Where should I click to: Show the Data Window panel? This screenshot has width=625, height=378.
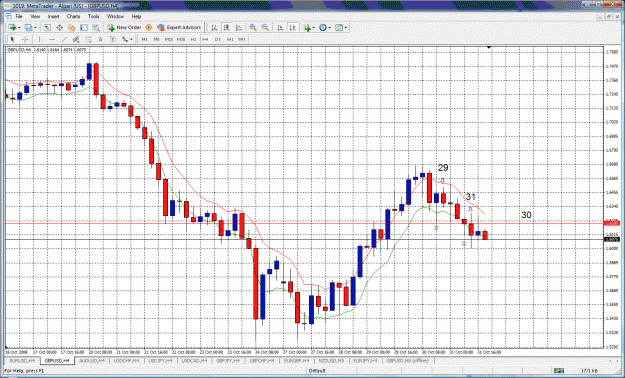[59, 28]
